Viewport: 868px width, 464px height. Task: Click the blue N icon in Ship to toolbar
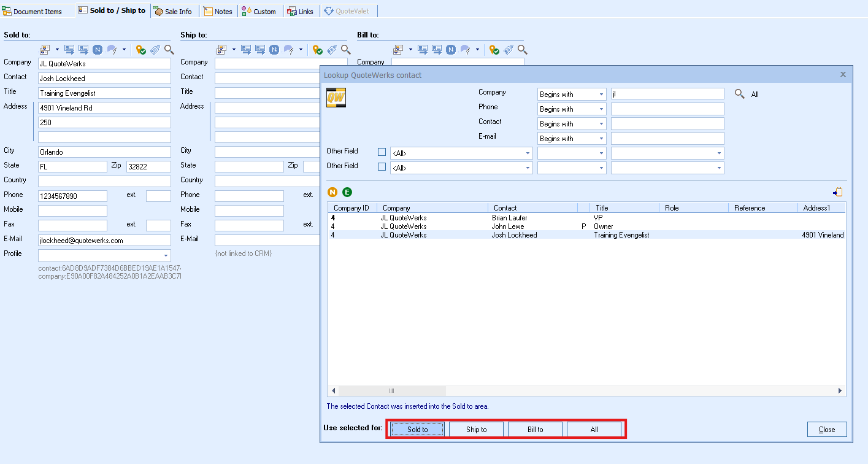coord(274,50)
